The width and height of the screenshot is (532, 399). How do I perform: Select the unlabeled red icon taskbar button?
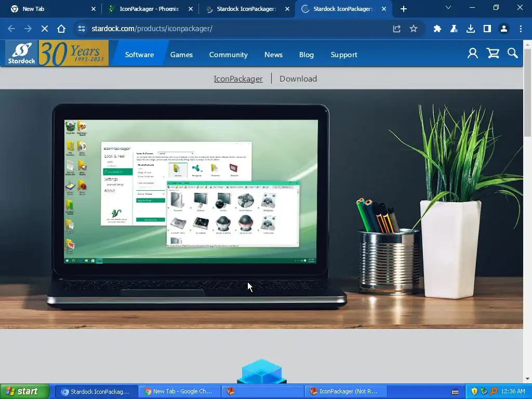(x=262, y=392)
